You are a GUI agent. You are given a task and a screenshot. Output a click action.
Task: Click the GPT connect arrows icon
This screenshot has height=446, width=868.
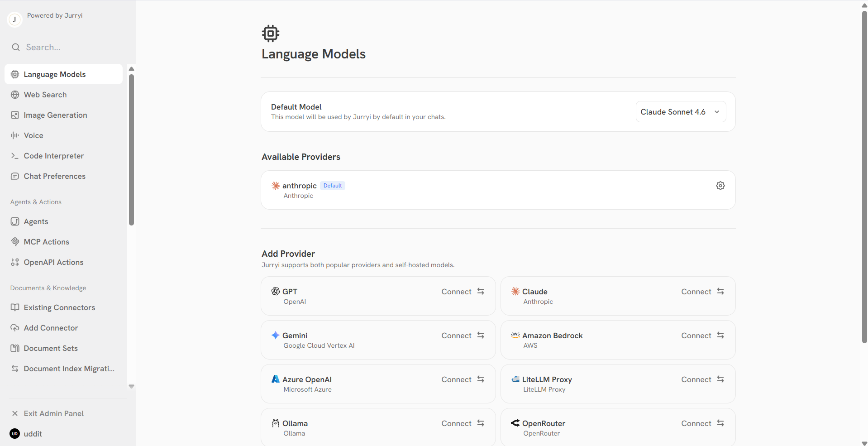pos(481,292)
